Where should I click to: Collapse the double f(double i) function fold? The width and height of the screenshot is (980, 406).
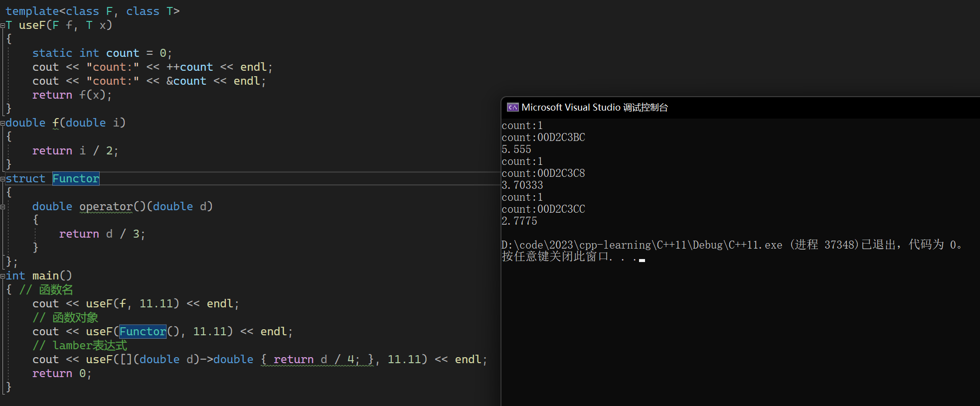point(2,123)
